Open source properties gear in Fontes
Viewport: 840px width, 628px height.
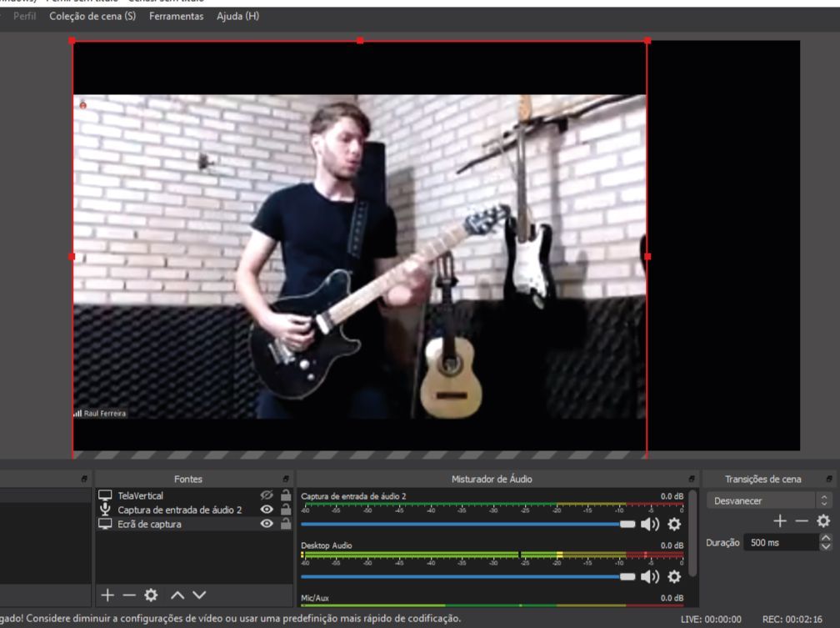(x=151, y=596)
